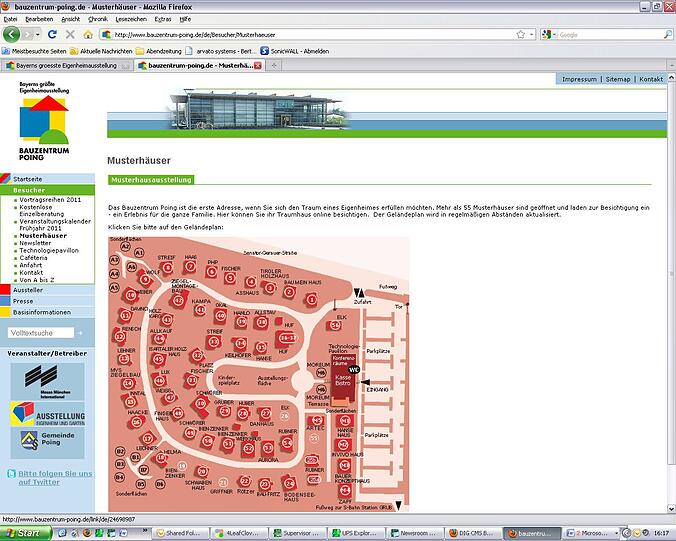Click the search magnifier icon in search box

tap(667, 34)
